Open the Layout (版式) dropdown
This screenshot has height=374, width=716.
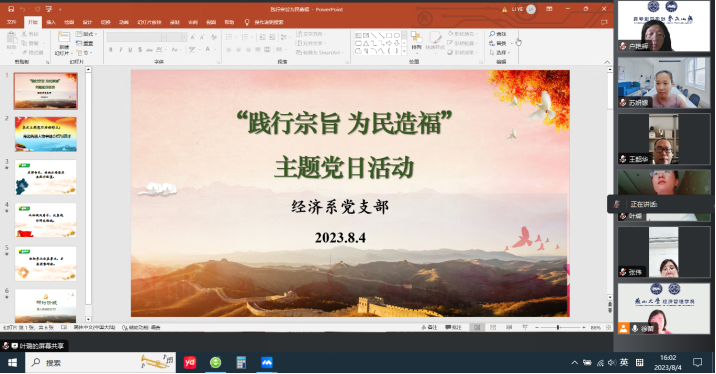(86, 34)
